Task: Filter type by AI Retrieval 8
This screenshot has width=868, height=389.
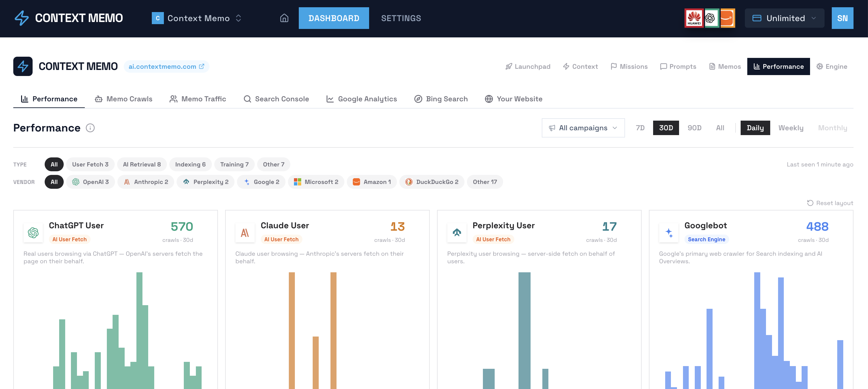Action: coord(142,164)
